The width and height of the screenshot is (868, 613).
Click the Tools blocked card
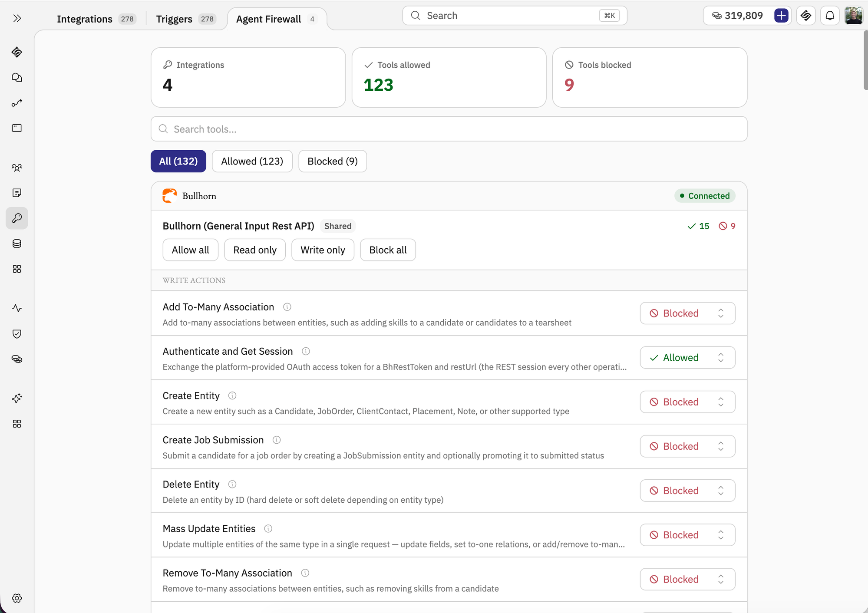click(x=650, y=77)
